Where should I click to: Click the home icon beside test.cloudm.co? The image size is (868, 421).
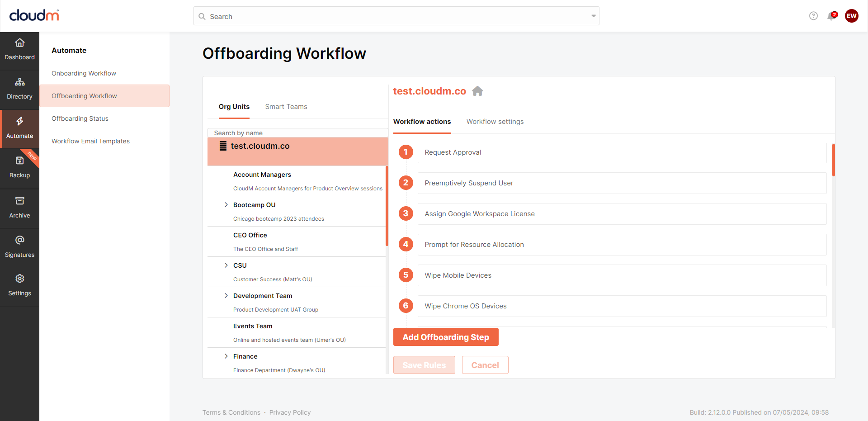pyautogui.click(x=477, y=91)
